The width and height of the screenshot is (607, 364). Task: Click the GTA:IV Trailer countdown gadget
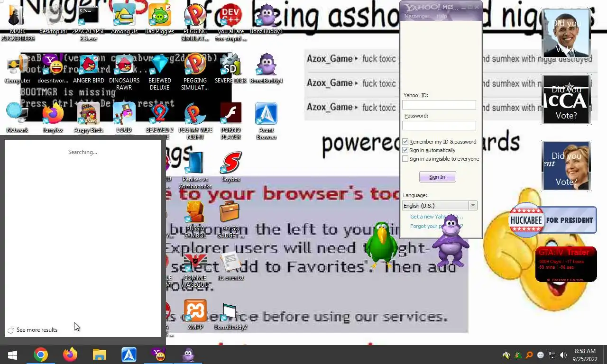tap(566, 264)
